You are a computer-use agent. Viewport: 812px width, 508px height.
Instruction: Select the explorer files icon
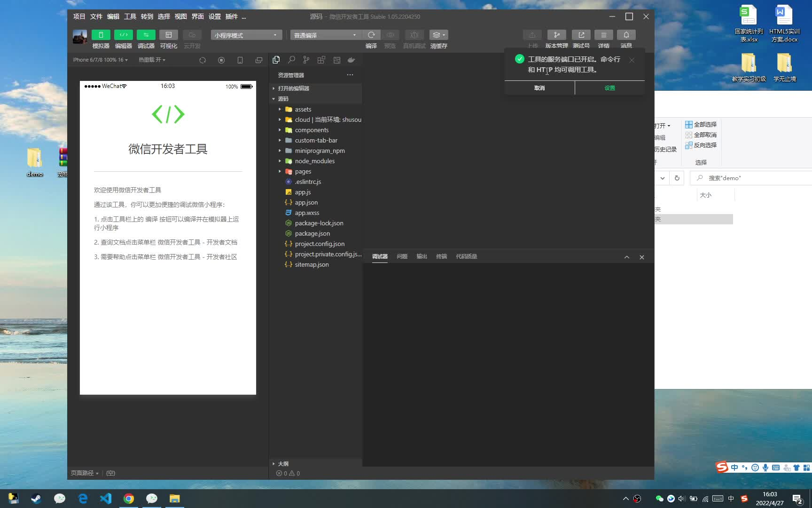tap(276, 60)
